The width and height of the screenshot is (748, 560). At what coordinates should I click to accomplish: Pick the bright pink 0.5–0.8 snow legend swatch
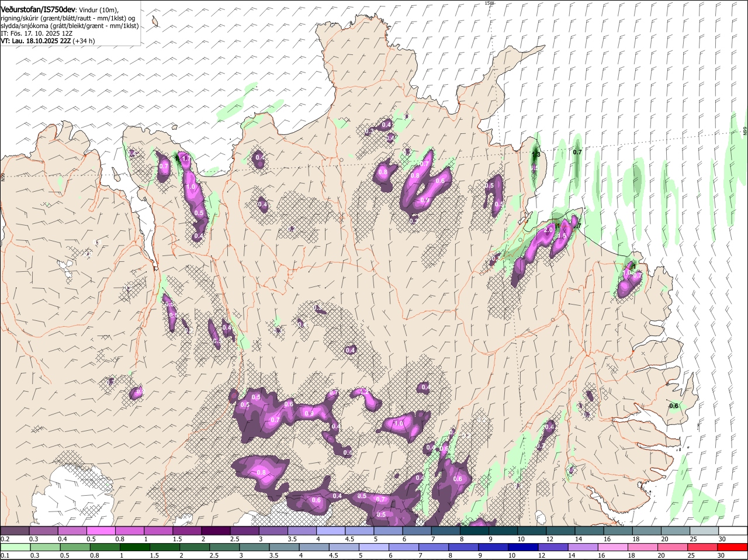pos(101,531)
